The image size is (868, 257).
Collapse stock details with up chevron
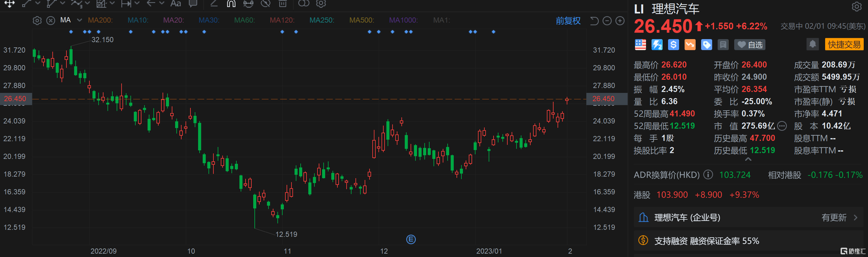tap(748, 160)
